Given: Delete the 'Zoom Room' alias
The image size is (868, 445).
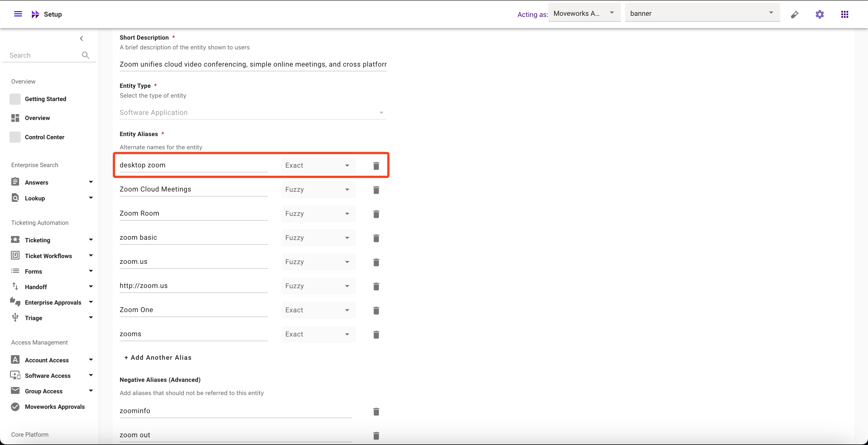Looking at the screenshot, I should (x=376, y=214).
